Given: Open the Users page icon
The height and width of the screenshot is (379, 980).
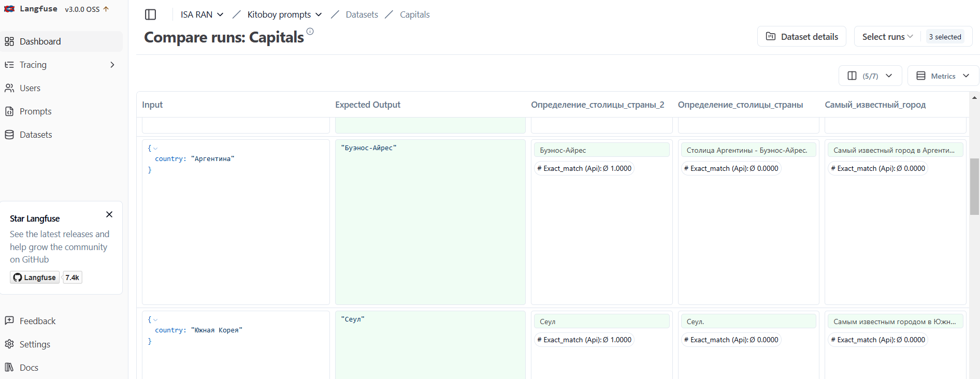Looking at the screenshot, I should pos(9,88).
